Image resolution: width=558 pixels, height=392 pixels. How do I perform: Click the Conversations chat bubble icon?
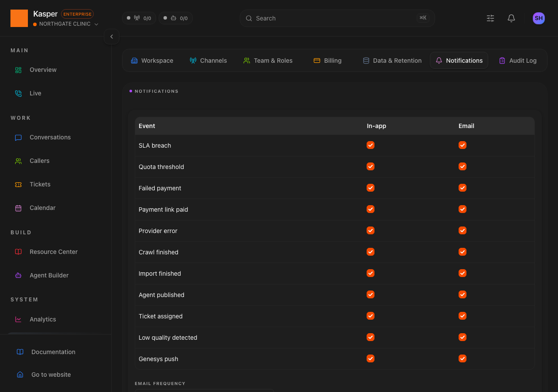pyautogui.click(x=18, y=137)
